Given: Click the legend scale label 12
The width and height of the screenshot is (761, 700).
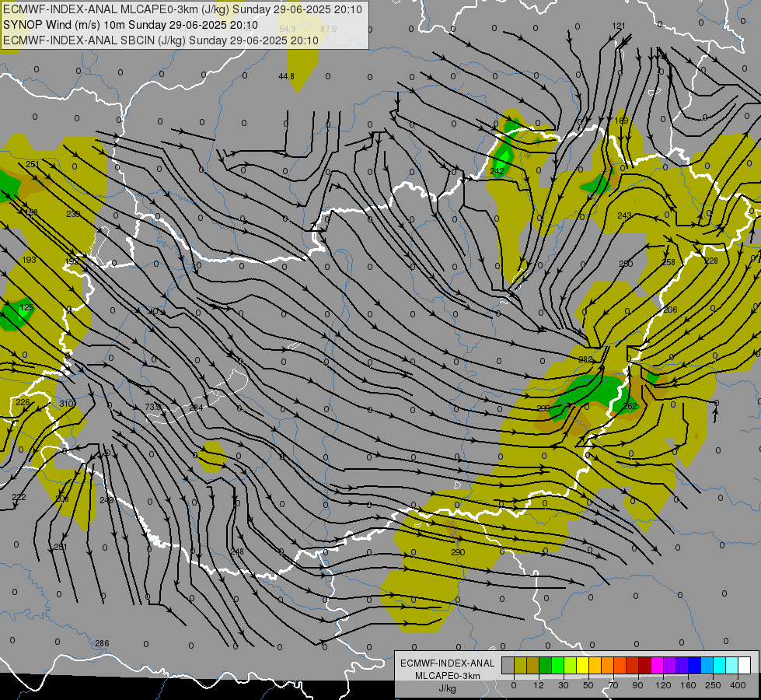Looking at the screenshot, I should pos(538,685).
